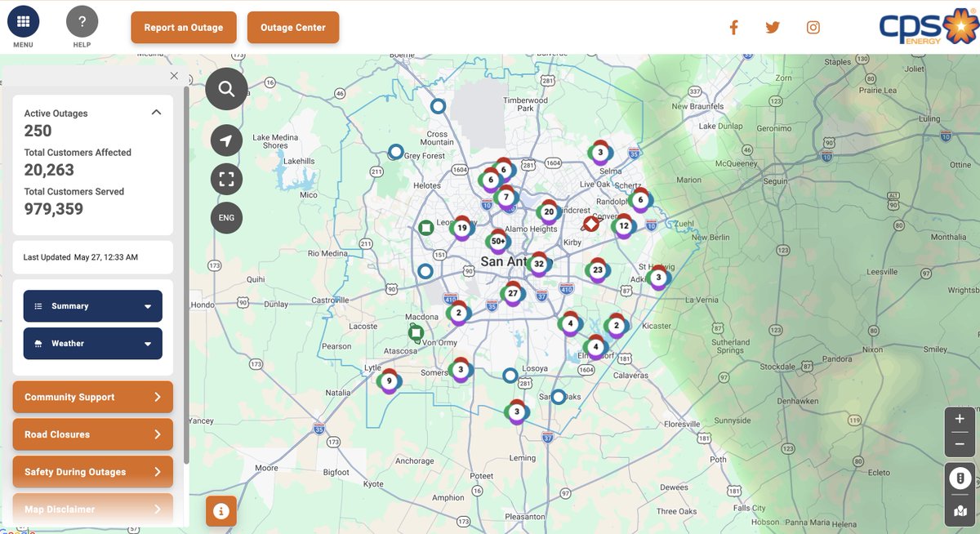This screenshot has width=980, height=534.
Task: Select the 9 outage cluster near Lytle
Action: pos(389,380)
